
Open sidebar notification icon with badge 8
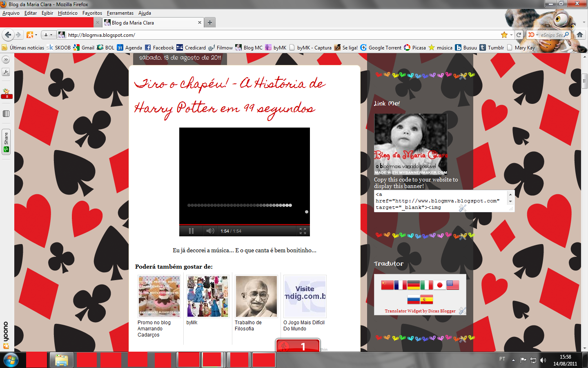[x=6, y=94]
